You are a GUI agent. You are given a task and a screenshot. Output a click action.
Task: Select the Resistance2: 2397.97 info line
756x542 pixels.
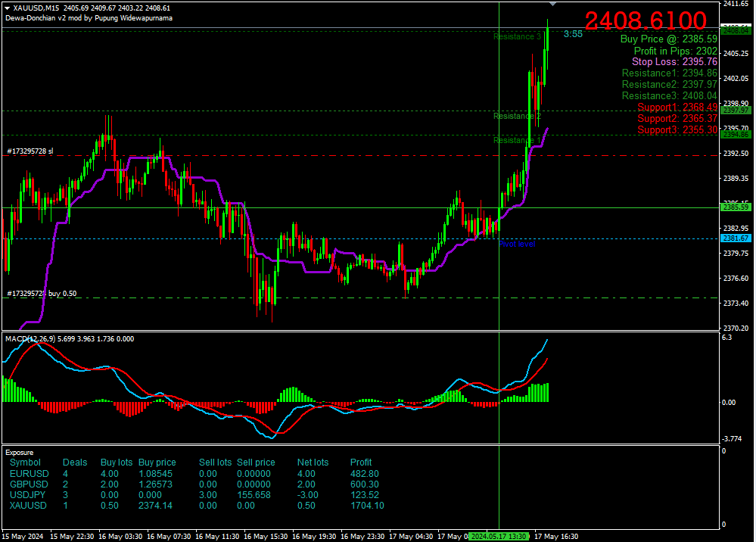tap(670, 84)
